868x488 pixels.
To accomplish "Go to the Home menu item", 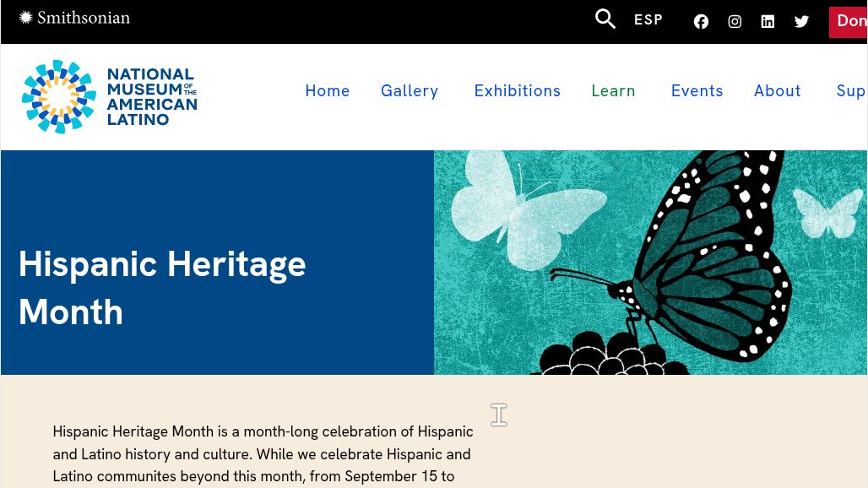I will click(328, 91).
